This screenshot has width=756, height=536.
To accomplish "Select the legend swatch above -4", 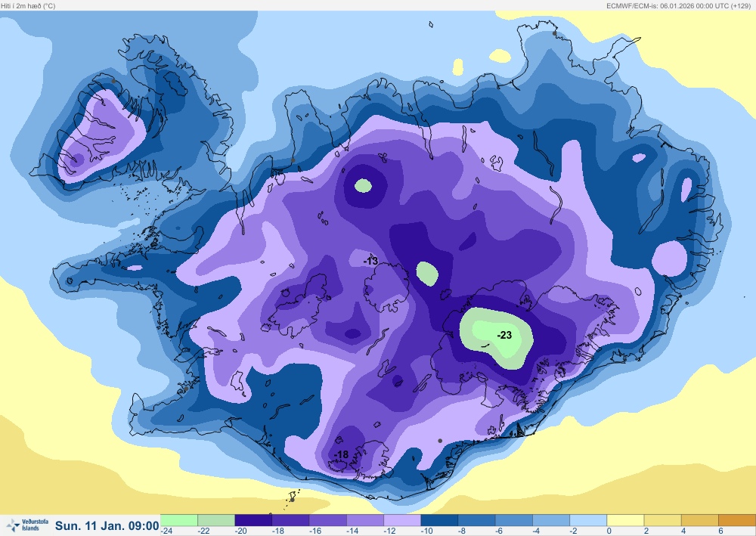I will pyautogui.click(x=551, y=520).
